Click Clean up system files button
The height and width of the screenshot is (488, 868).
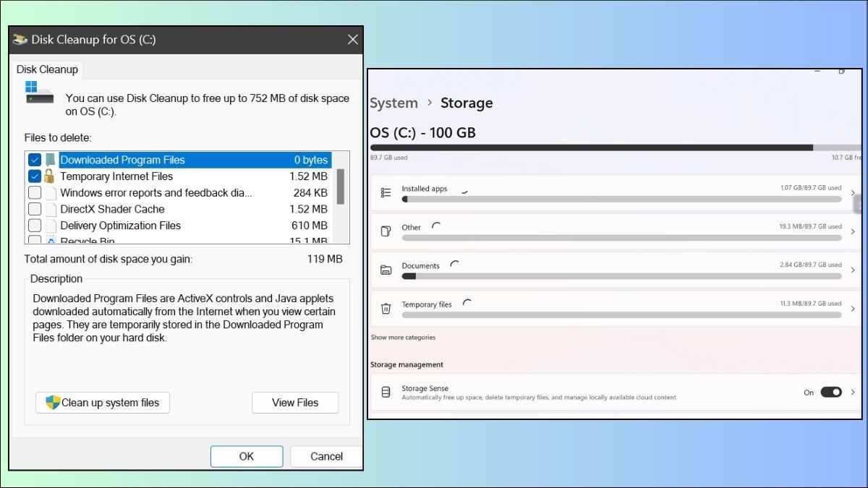[103, 403]
